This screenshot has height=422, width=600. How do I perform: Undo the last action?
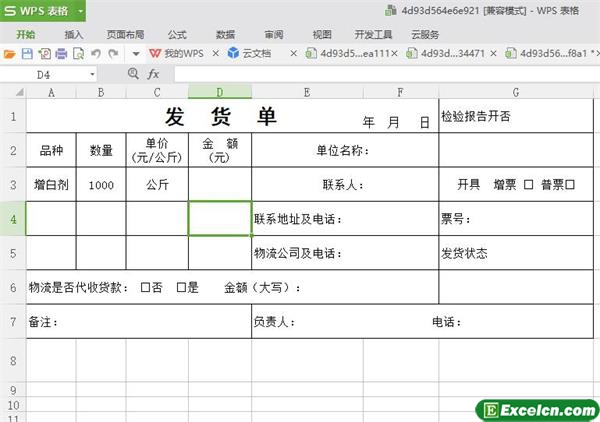tap(96, 54)
